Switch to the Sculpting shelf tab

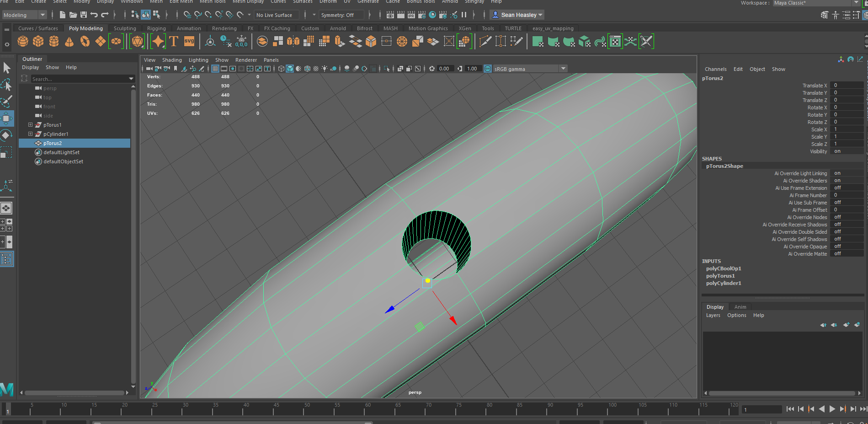[124, 28]
